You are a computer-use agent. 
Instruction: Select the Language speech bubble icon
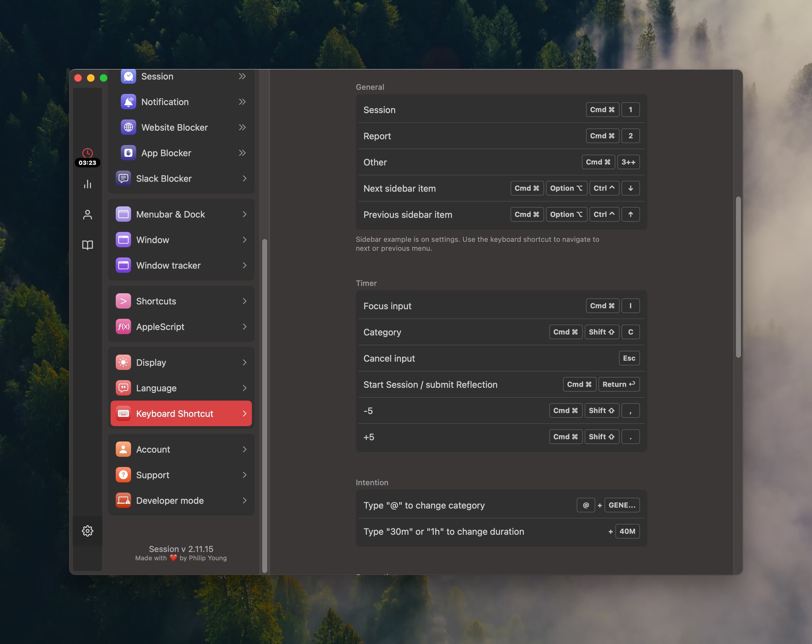click(123, 388)
